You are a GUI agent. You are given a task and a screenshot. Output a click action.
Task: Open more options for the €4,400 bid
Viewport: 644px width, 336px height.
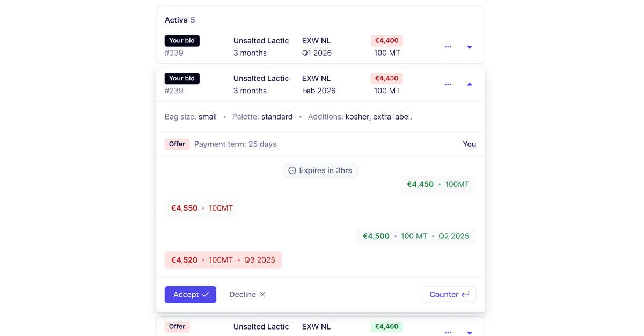448,47
